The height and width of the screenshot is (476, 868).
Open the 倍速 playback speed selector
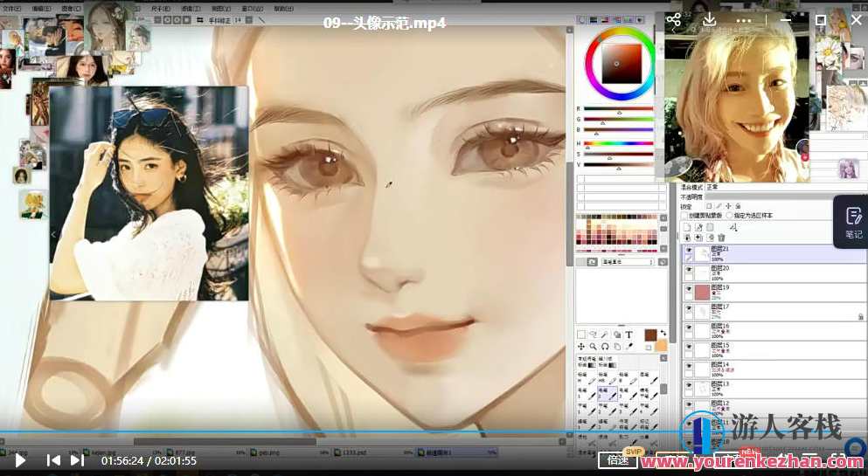(619, 460)
